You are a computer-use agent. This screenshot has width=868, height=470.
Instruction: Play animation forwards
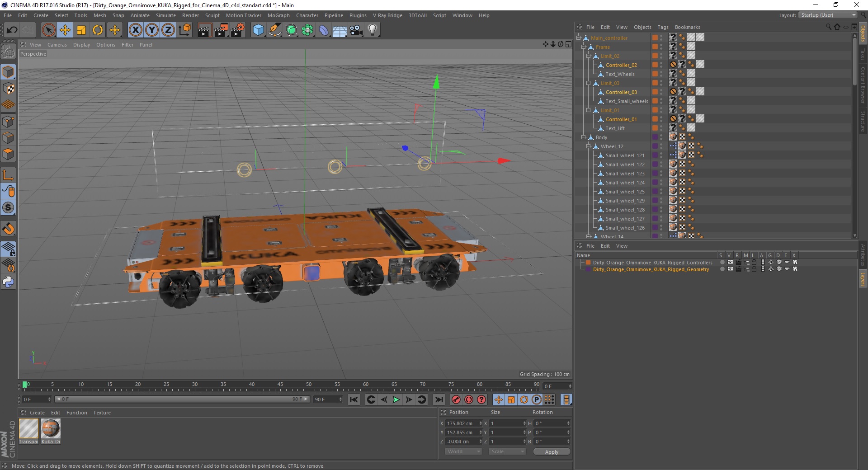396,399
